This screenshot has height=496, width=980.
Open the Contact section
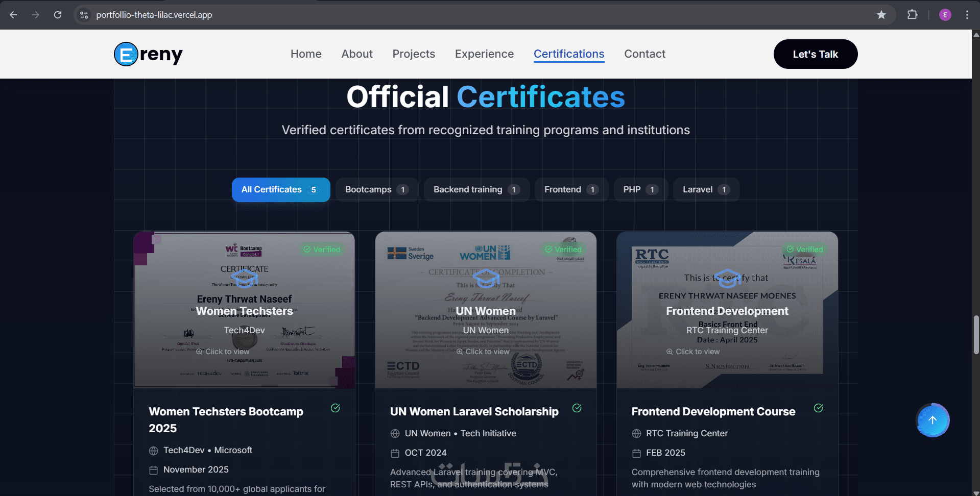[x=644, y=54]
